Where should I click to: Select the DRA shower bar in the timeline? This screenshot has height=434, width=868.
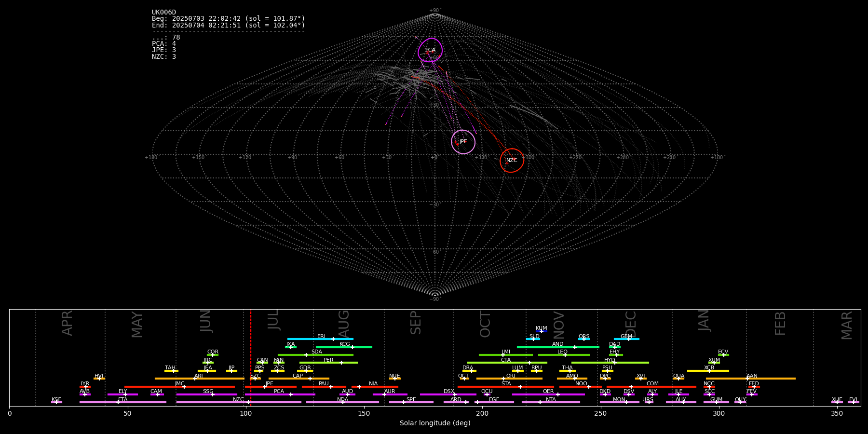click(x=469, y=371)
